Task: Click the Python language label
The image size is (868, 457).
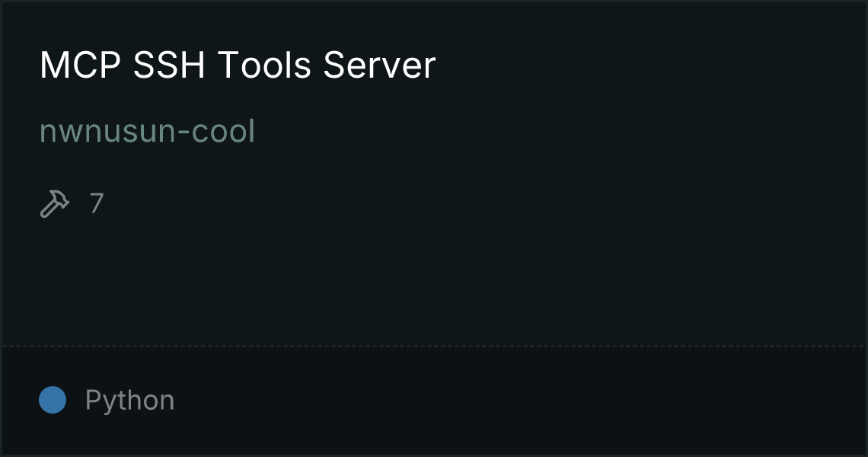Action: click(129, 401)
